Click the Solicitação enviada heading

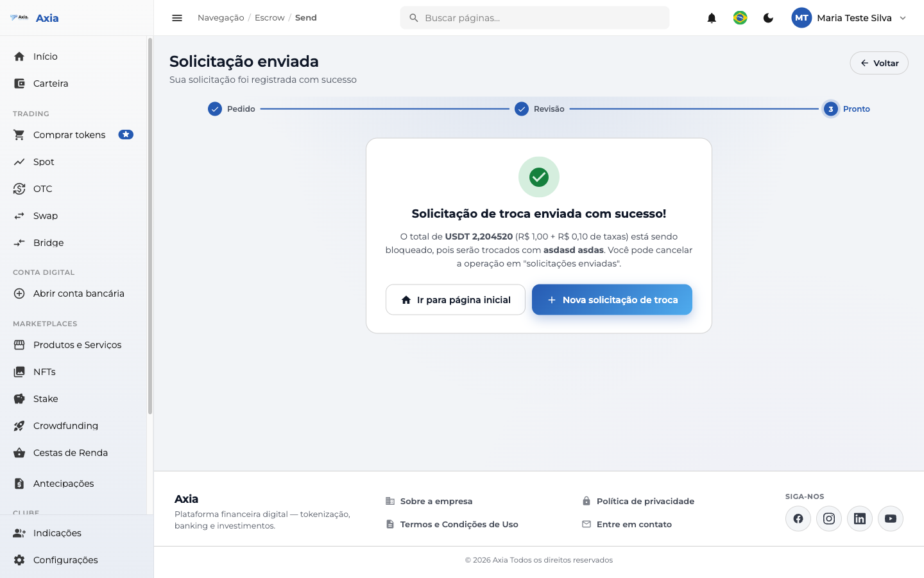point(244,62)
